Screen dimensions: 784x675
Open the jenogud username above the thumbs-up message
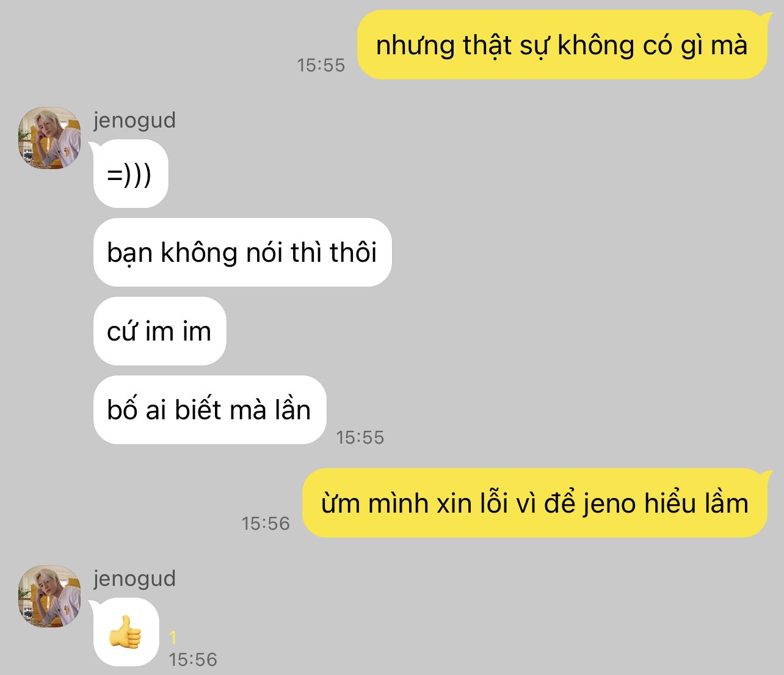[134, 579]
